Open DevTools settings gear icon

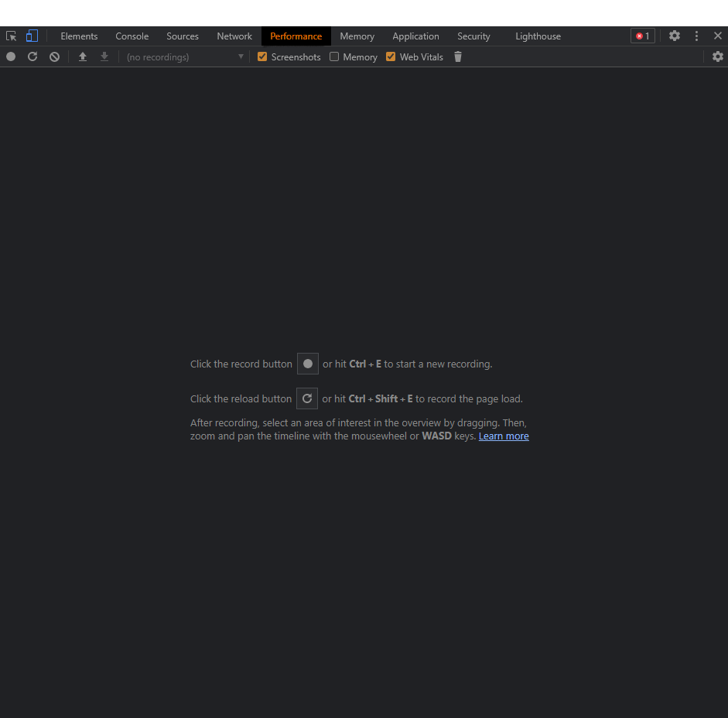tap(675, 36)
